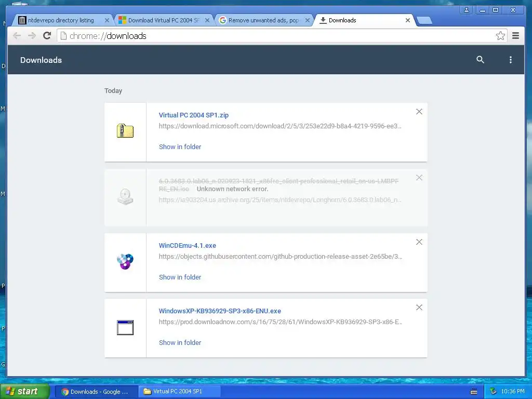Close the Downloads tab
This screenshot has height=399, width=532.
coord(408,20)
